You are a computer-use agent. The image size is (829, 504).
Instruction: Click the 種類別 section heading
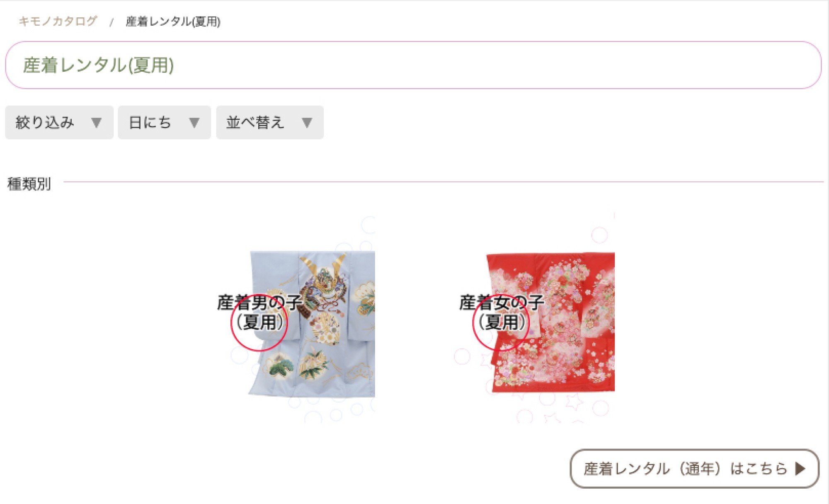click(29, 184)
